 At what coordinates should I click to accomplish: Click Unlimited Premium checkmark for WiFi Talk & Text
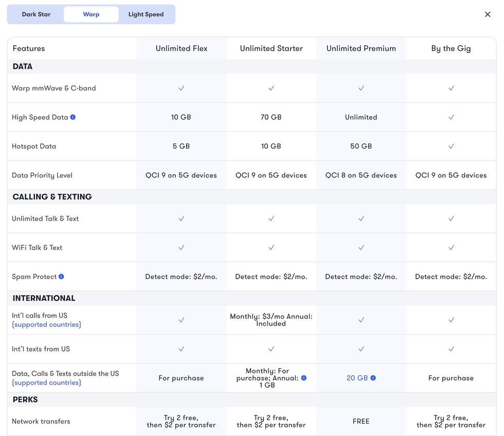[361, 248]
